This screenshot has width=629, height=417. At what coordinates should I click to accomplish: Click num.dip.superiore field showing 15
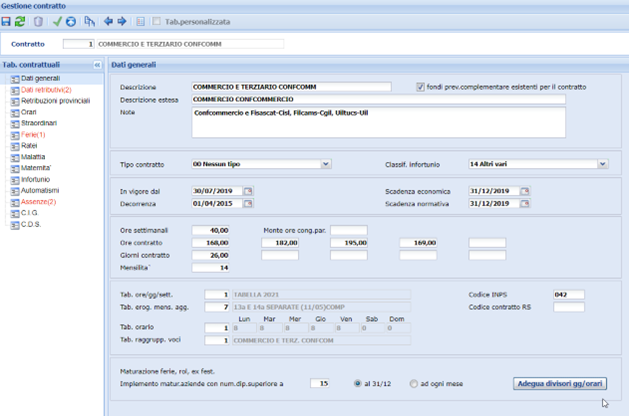tap(320, 384)
